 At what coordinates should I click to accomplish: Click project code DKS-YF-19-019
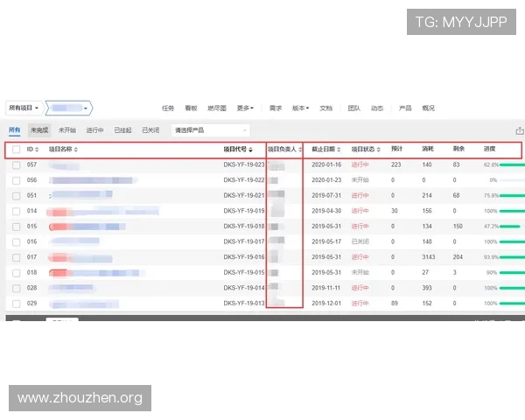(x=244, y=211)
